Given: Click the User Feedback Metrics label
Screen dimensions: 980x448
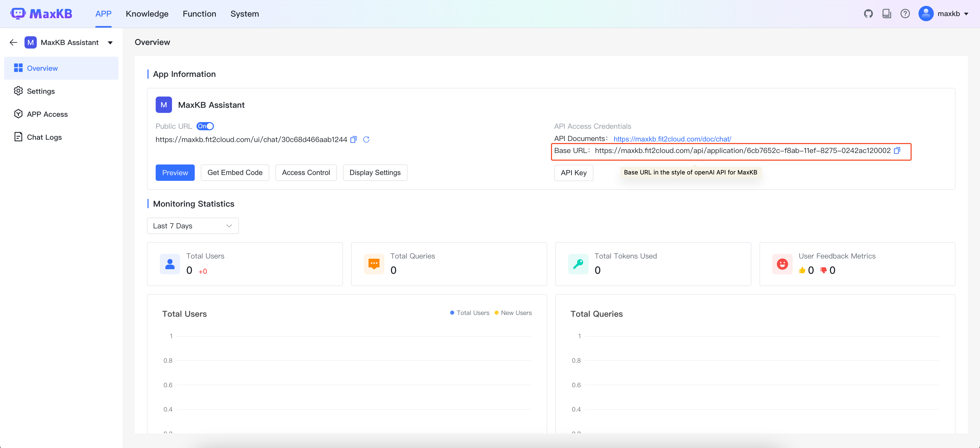Looking at the screenshot, I should coord(837,256).
